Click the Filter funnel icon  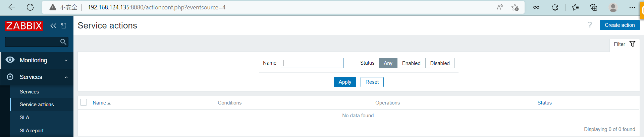coord(632,44)
